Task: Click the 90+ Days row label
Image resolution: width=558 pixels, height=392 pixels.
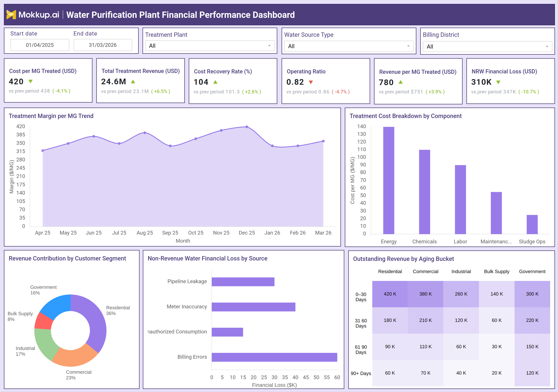Action: [361, 373]
